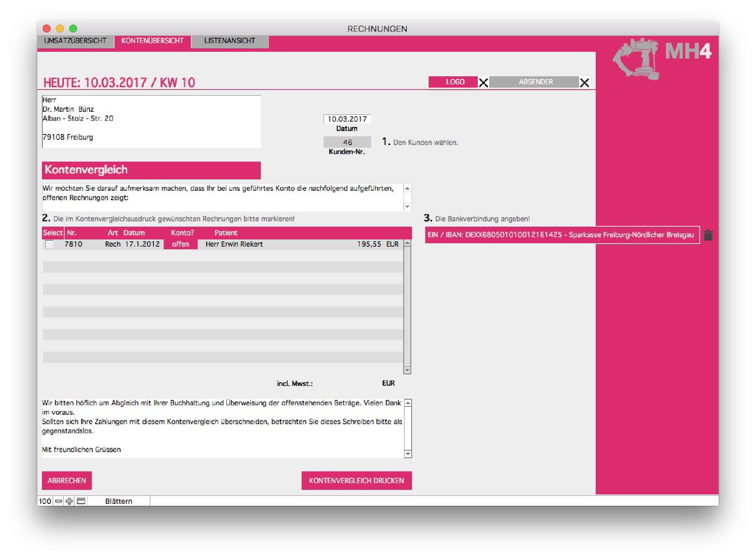Viewport: 756px width, 559px height.
Task: Open the Blättern mode popup menu
Action: point(119,501)
